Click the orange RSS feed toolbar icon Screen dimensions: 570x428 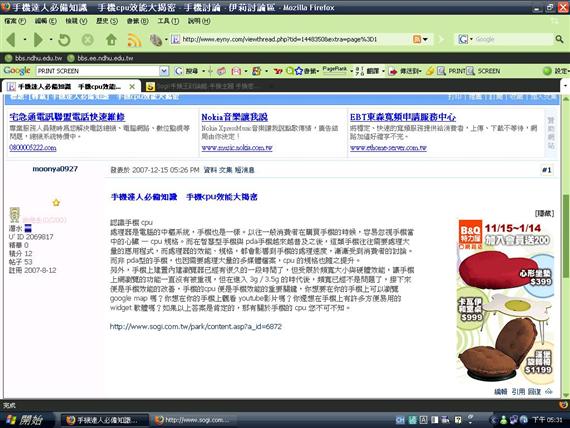pyautogui.click(x=134, y=40)
